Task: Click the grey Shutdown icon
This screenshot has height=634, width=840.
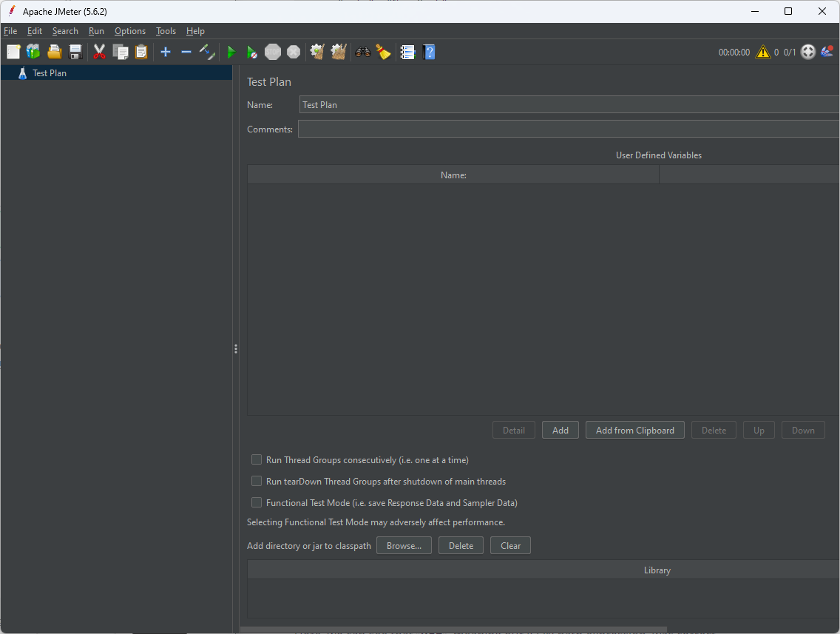Action: click(294, 52)
